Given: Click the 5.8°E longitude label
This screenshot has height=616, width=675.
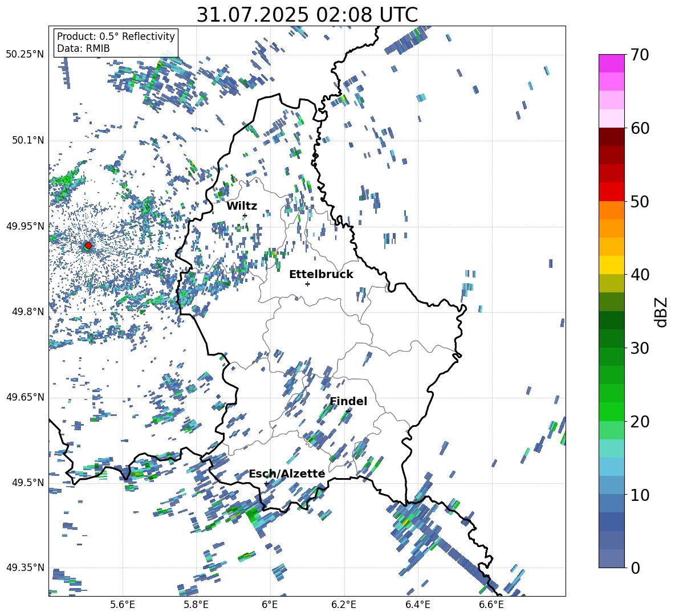Looking at the screenshot, I should click(x=196, y=605).
